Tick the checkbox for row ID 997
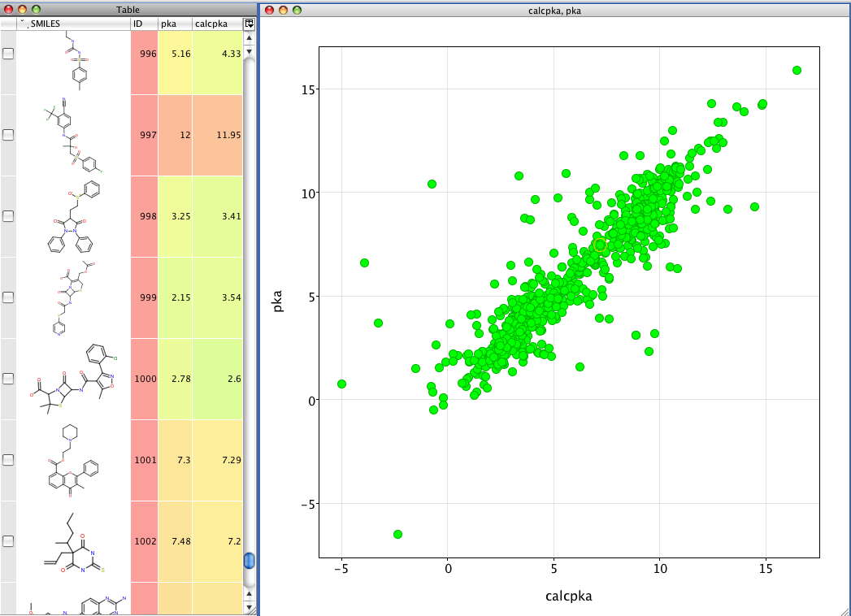Image resolution: width=851 pixels, height=616 pixels. 8,135
